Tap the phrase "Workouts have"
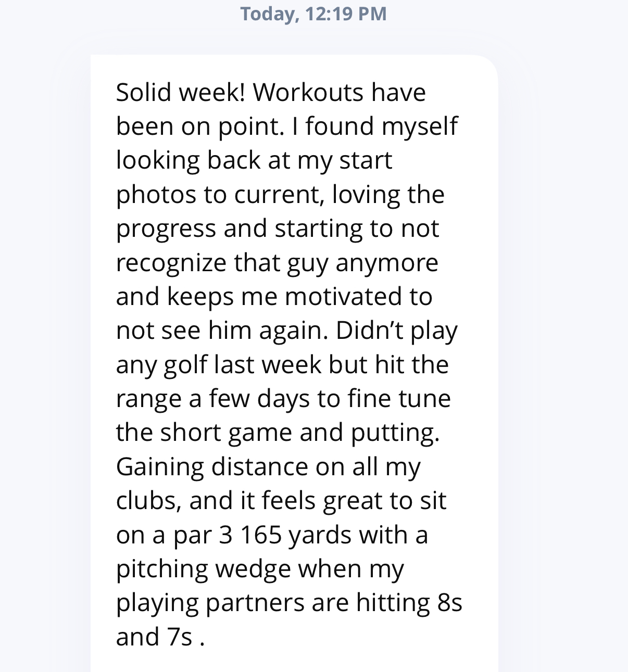The image size is (628, 672). (340, 92)
